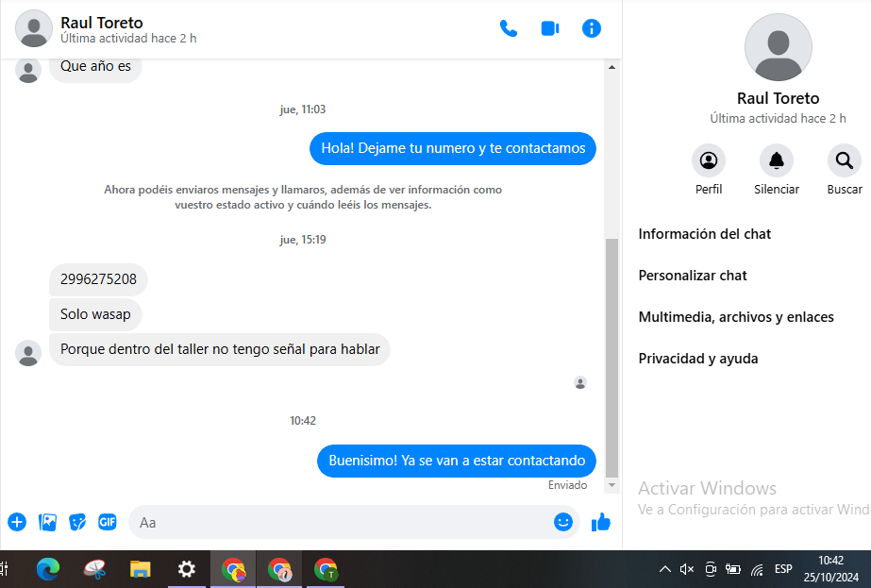Toggle the conversation information panel icon
Viewport: 871px width, 588px height.
coord(591,28)
